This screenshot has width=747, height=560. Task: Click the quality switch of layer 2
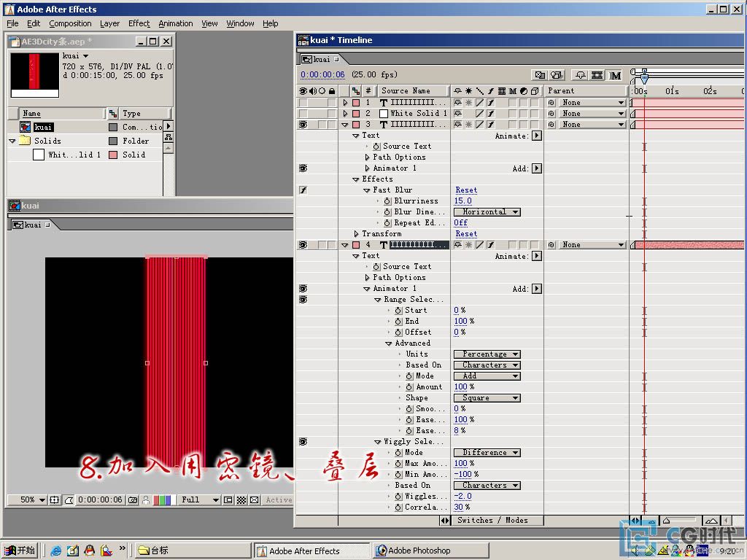pos(479,113)
